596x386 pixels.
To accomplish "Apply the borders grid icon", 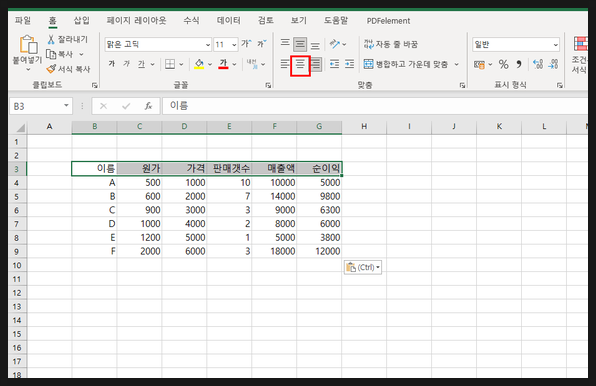I will point(170,64).
